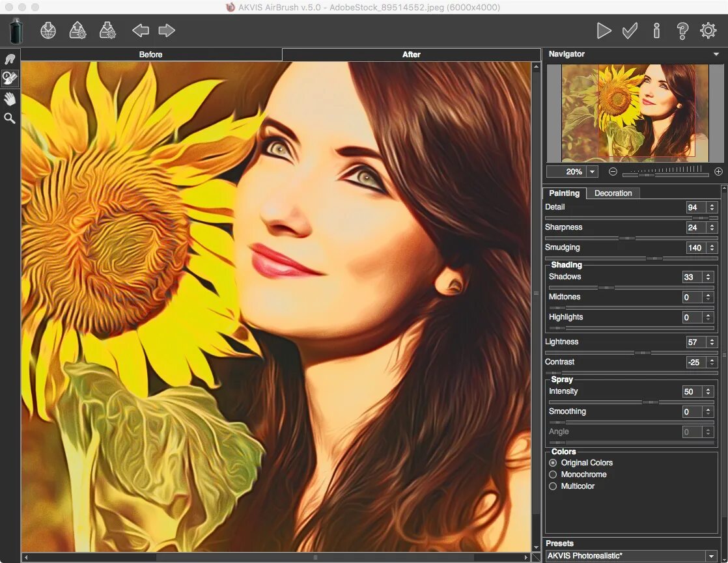Click the Info button icon
Viewport: 728px width, 563px height.
656,30
